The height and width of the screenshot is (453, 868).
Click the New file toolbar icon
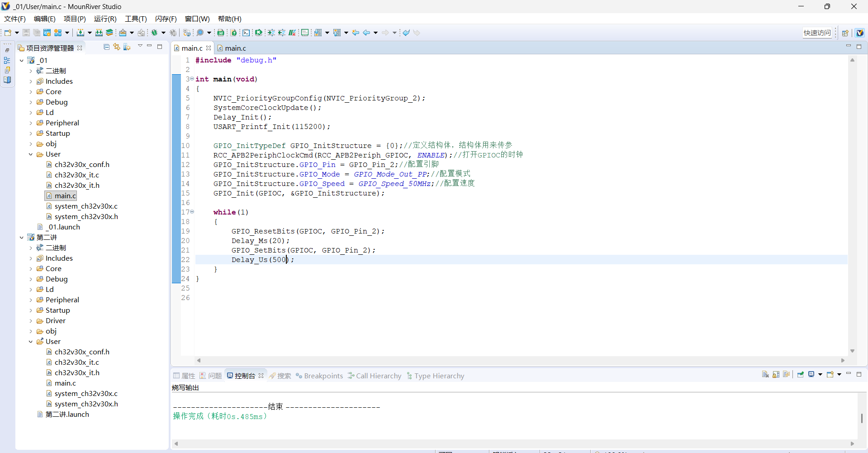pos(8,33)
